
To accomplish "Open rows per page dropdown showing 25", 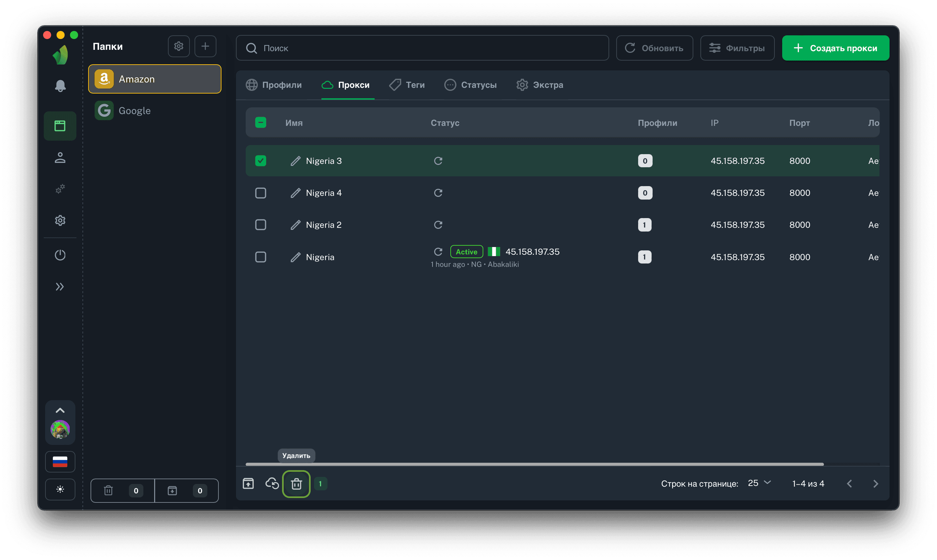I will pyautogui.click(x=759, y=483).
